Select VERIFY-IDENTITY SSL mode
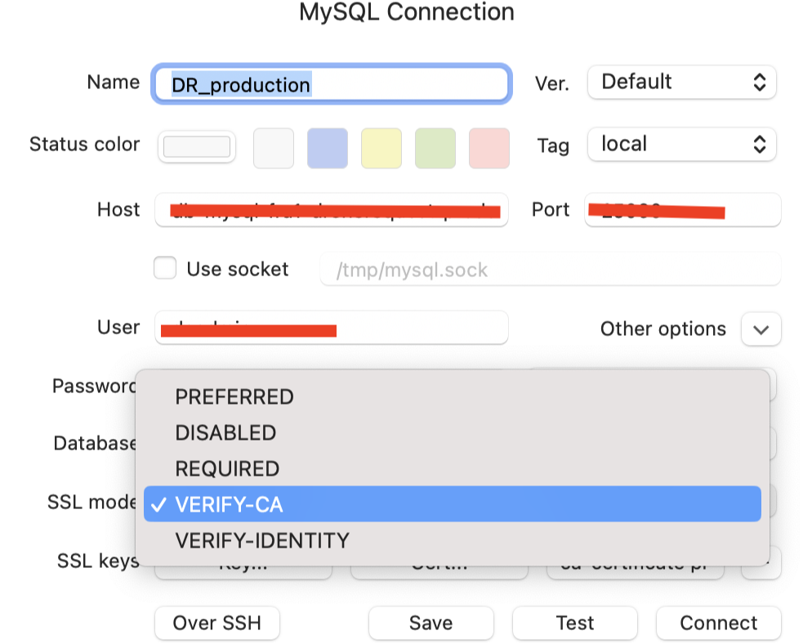Viewport: 812px width, 644px height. tap(261, 540)
